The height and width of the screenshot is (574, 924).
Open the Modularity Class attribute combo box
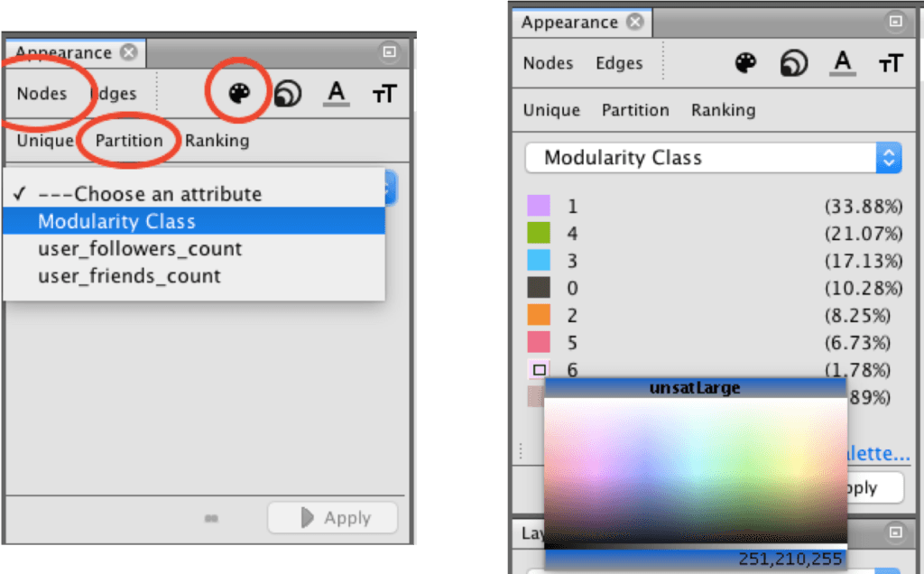click(x=713, y=158)
